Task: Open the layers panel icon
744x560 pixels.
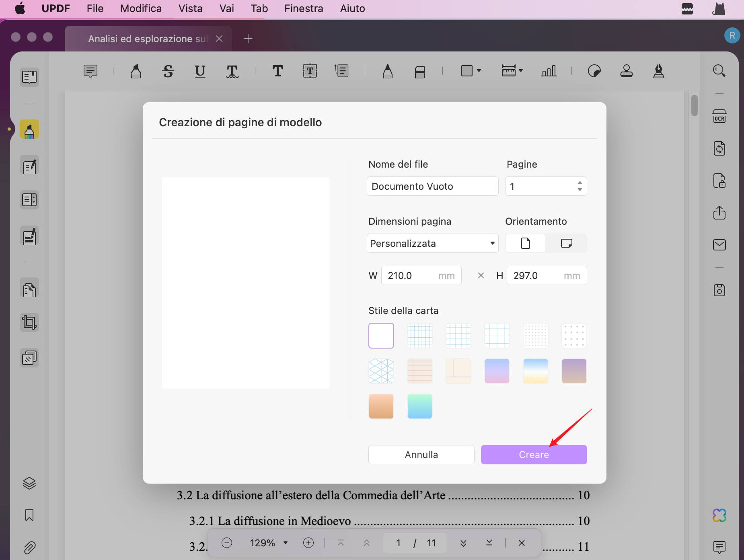Action: tap(29, 483)
